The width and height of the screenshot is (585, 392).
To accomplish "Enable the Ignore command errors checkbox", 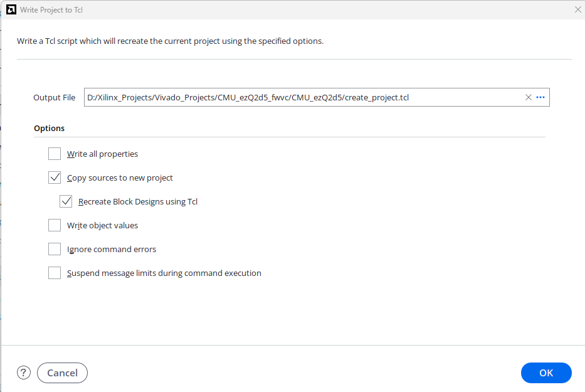I will (x=55, y=250).
